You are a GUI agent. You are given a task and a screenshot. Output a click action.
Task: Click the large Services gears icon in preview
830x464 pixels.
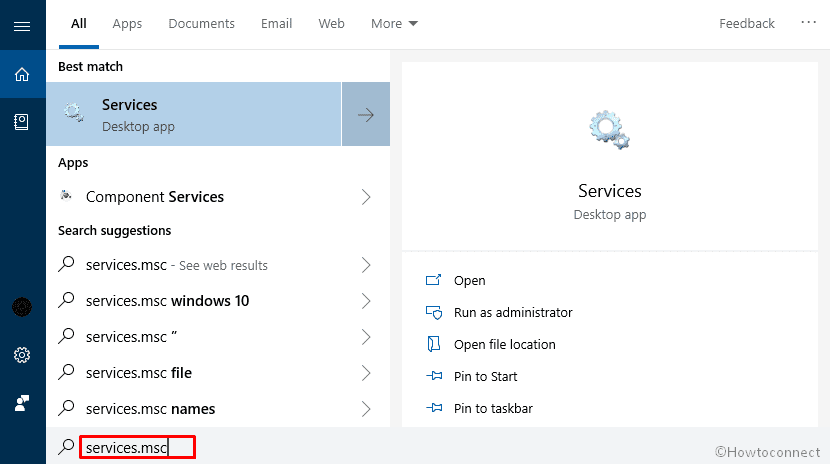[610, 130]
